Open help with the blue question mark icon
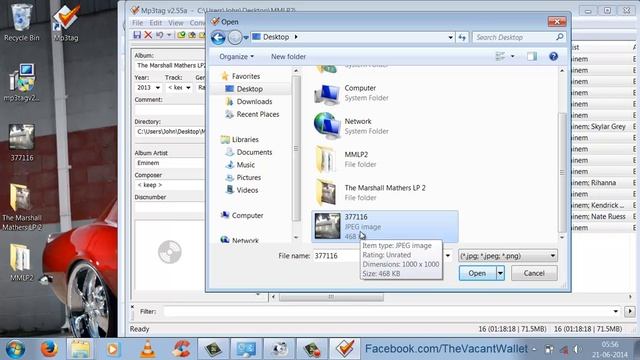640x360 pixels. tap(553, 56)
